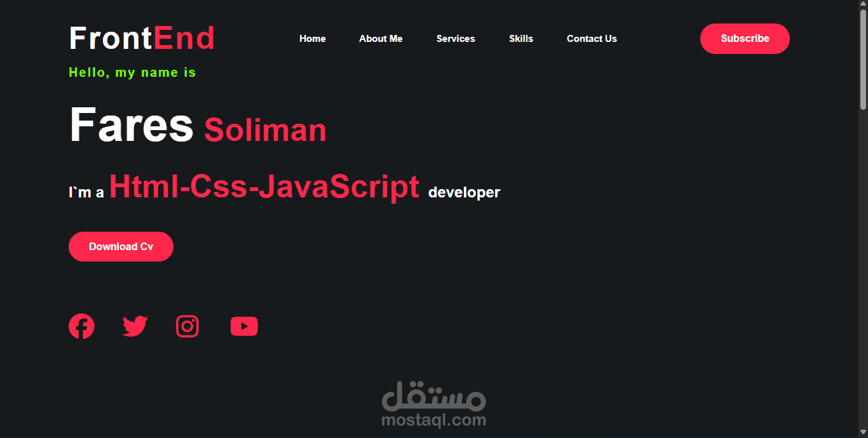Open the Facebook social icon
The width and height of the screenshot is (868, 438).
coord(81,326)
